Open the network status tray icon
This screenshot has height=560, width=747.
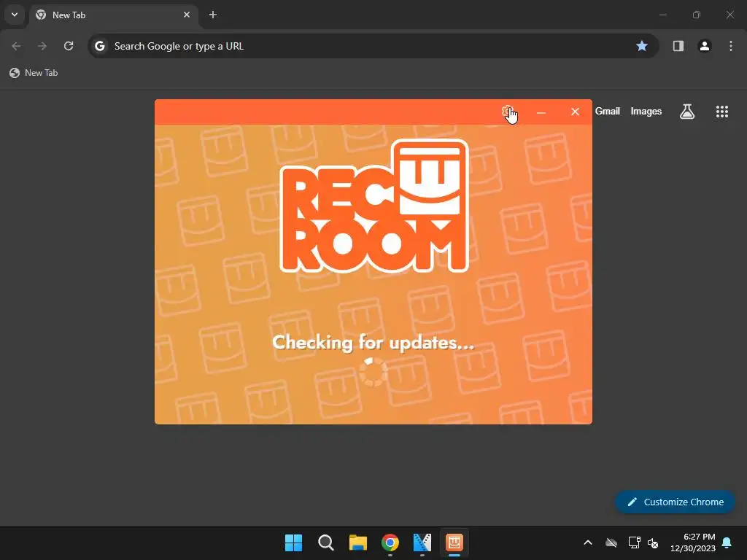[634, 542]
